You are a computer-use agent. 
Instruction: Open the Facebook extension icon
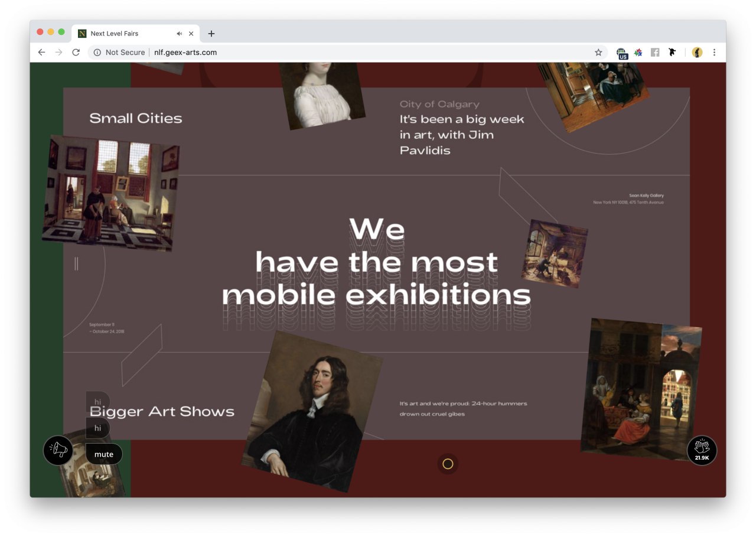pos(655,53)
